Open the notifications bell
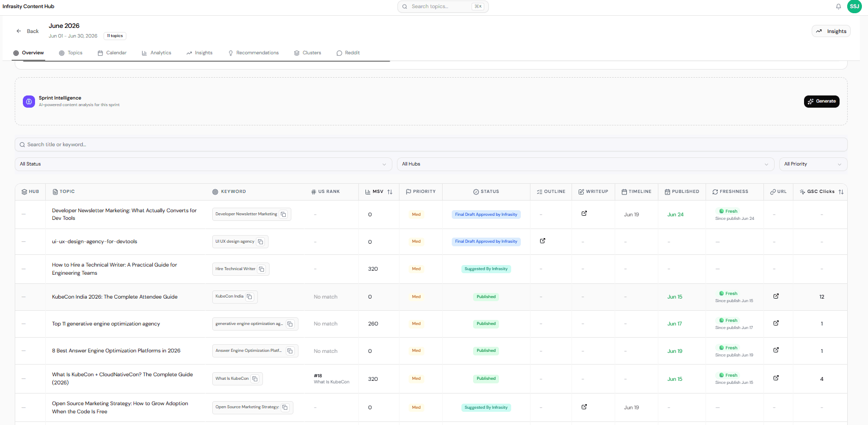 click(839, 7)
